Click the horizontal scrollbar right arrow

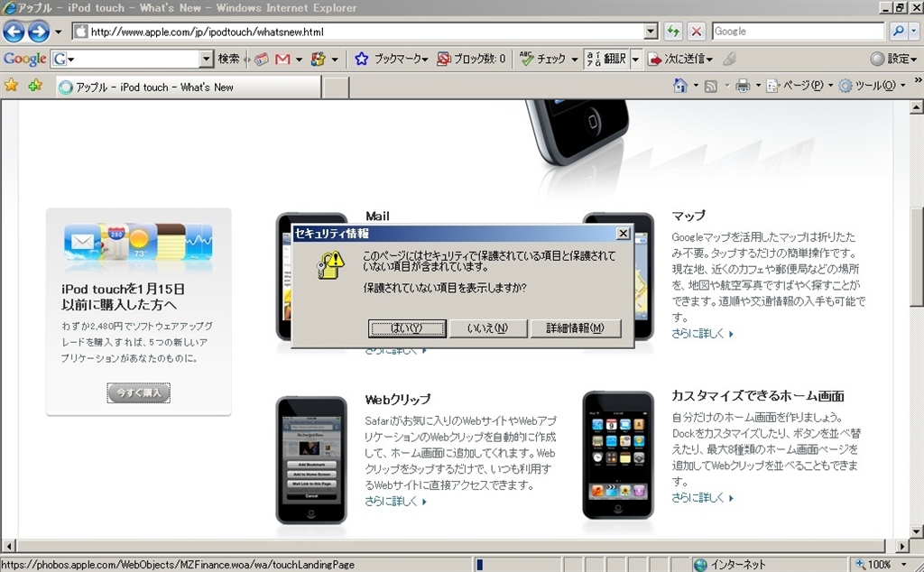902,546
